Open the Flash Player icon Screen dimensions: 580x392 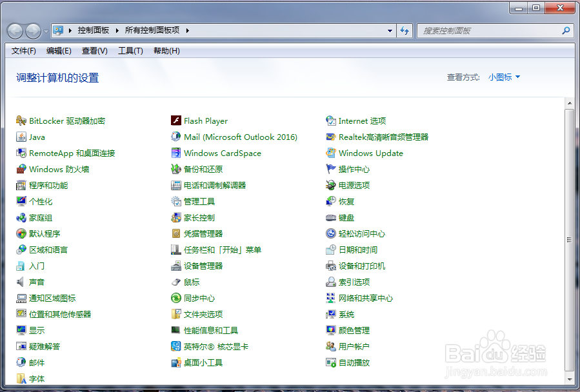click(175, 121)
